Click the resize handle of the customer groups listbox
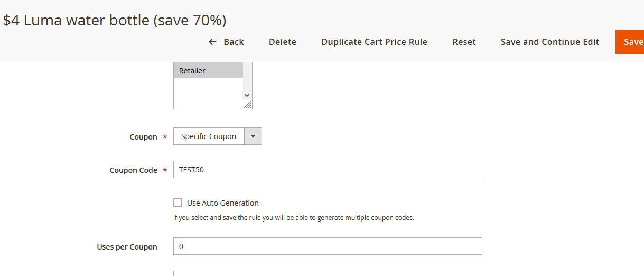The image size is (644, 276). [x=248, y=105]
